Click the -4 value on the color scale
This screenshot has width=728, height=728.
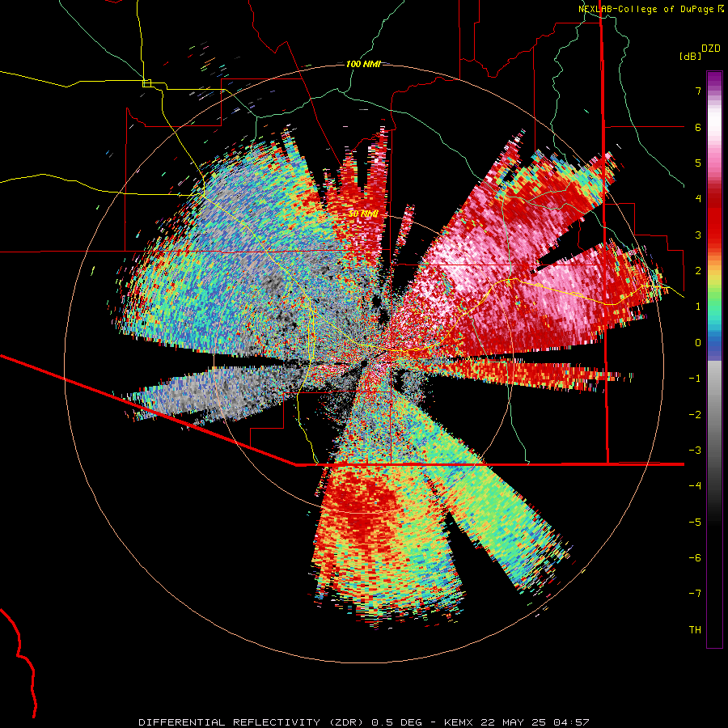[695, 485]
